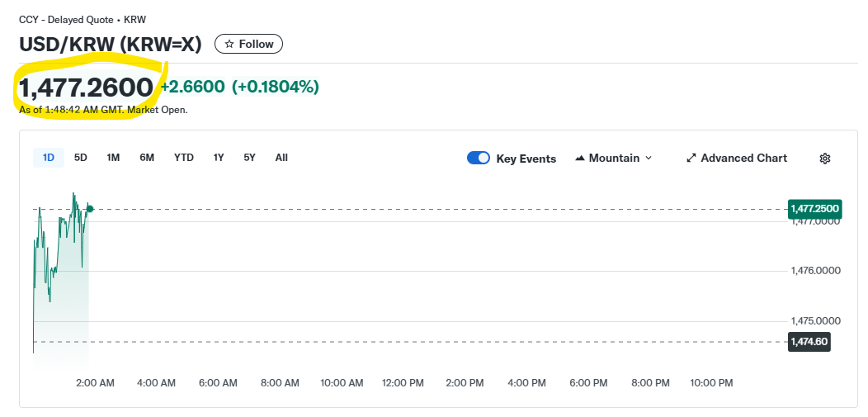Switch chart to 1Y range
The image size is (868, 417).
[219, 158]
